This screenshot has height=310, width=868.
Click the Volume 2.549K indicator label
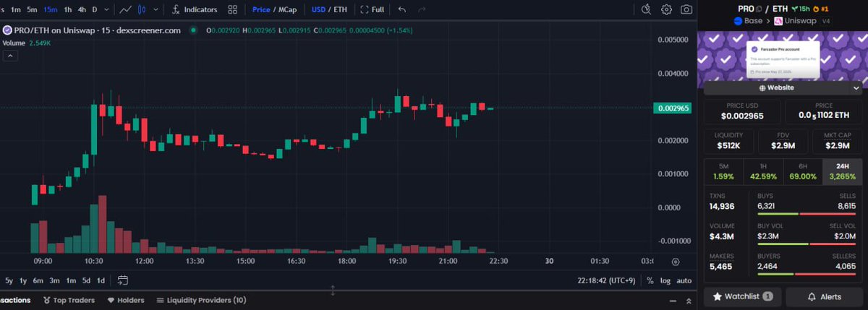(26, 43)
